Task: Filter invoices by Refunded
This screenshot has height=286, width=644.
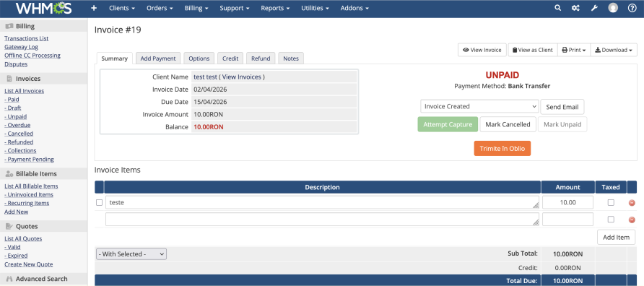Action: coord(19,142)
